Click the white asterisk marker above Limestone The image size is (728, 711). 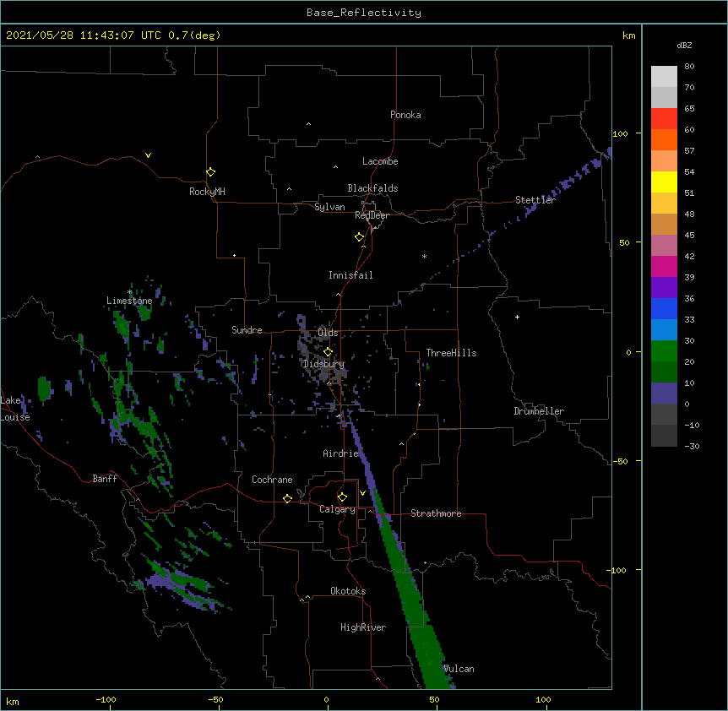point(129,292)
